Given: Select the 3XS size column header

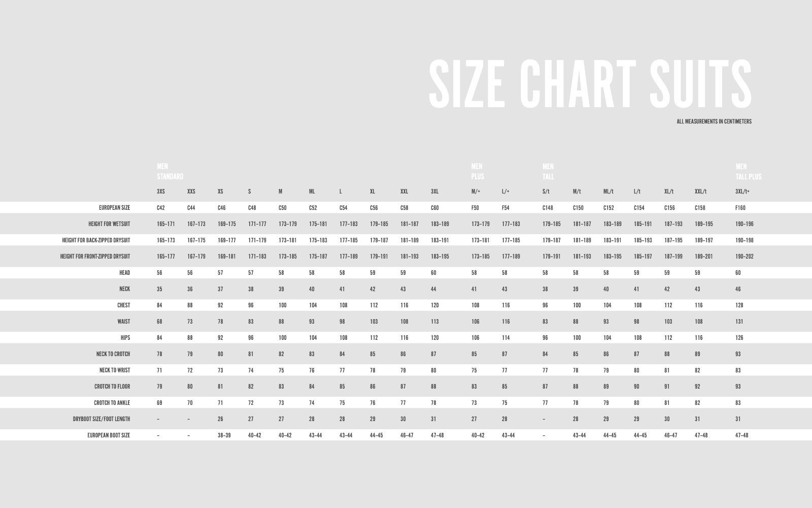Looking at the screenshot, I should pyautogui.click(x=161, y=192).
